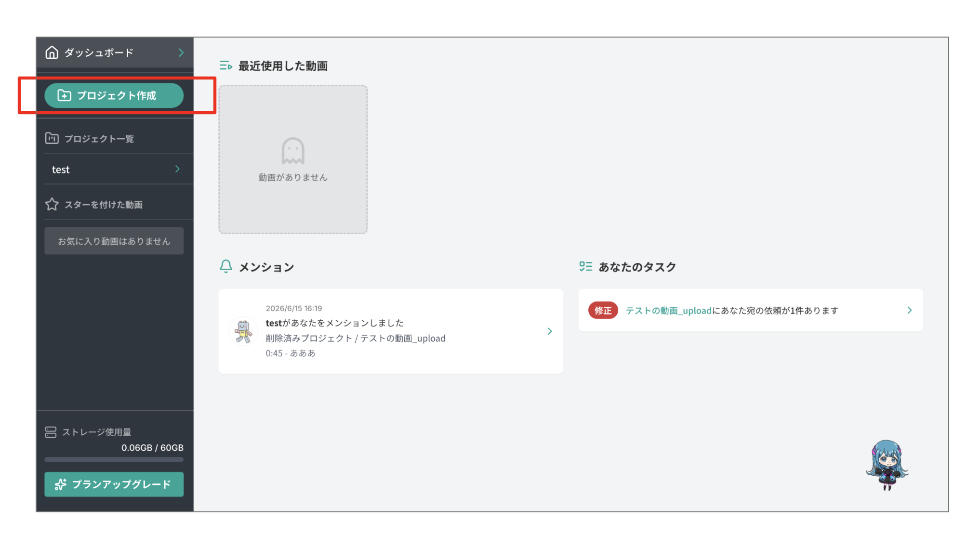
Task: Click the 2026/6/15 16:19 timestamp
Action: (x=294, y=308)
